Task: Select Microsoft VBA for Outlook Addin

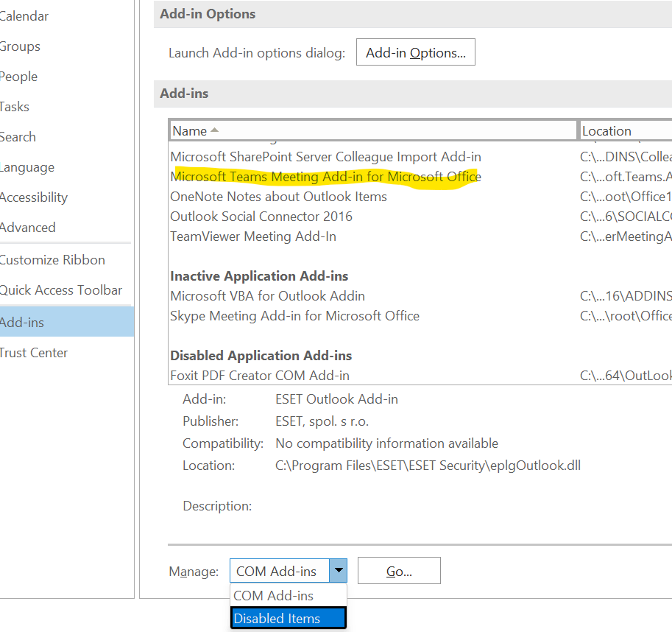Action: 267,296
